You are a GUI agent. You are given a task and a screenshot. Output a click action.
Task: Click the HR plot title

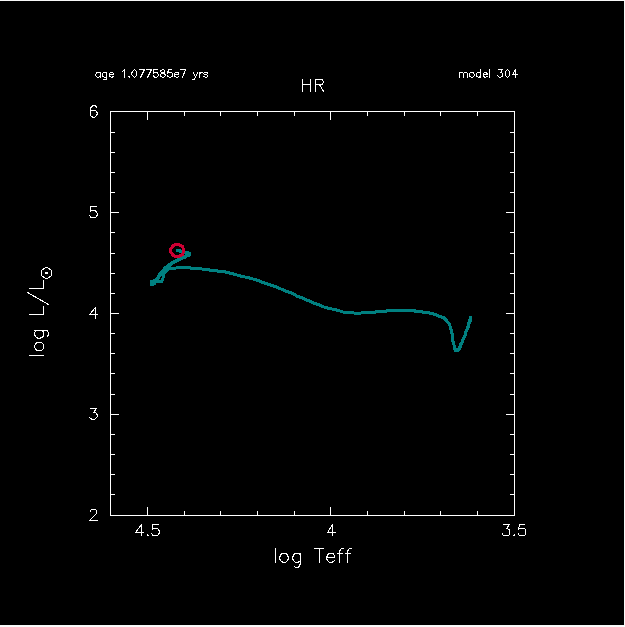point(313,87)
